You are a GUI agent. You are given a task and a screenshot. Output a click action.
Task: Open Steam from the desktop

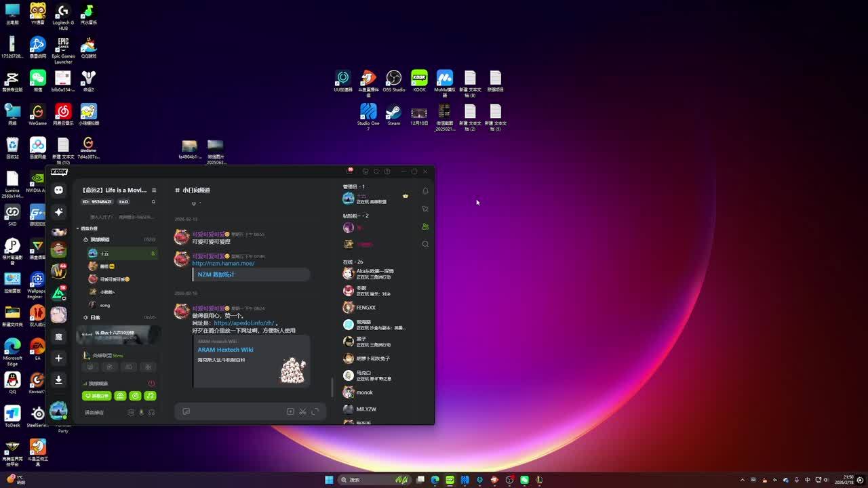coord(393,113)
